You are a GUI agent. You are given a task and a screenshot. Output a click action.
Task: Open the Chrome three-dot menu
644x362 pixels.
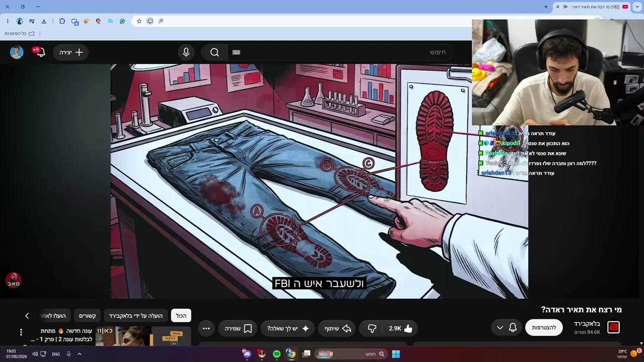pos(8,21)
